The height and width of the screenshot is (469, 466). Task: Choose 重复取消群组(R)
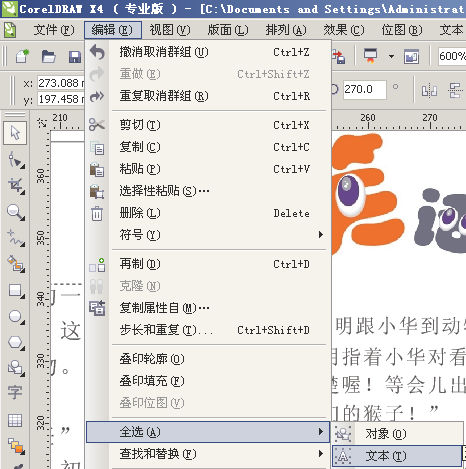[208, 96]
